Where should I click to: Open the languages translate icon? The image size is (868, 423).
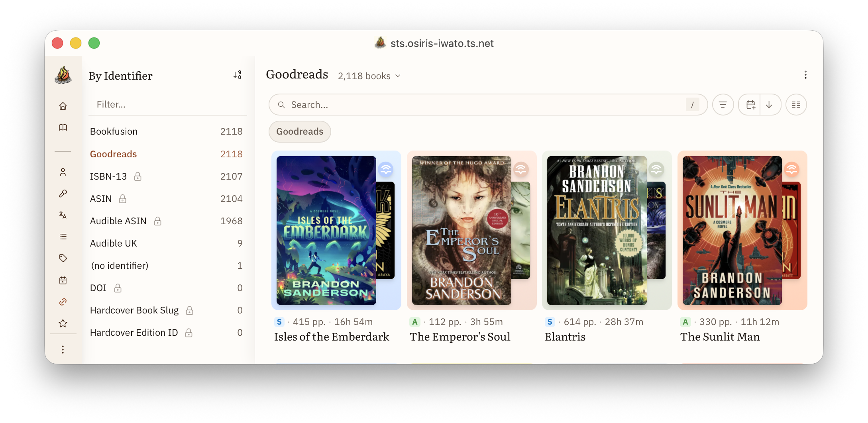[63, 215]
